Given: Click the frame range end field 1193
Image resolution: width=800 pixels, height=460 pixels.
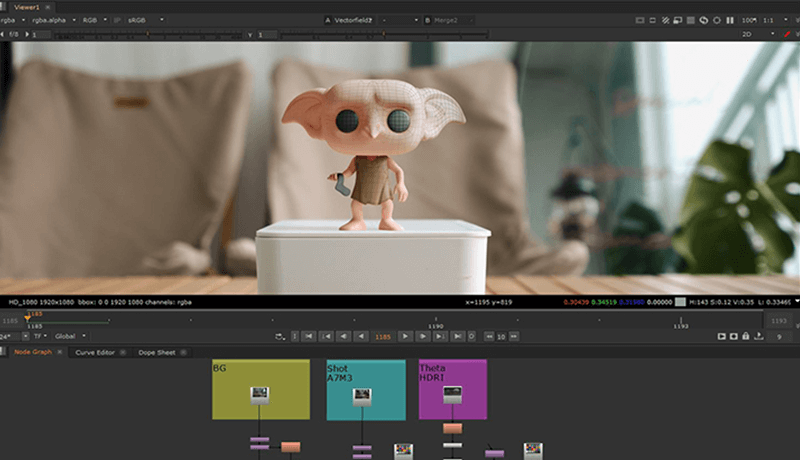Looking at the screenshot, I should coord(779,321).
